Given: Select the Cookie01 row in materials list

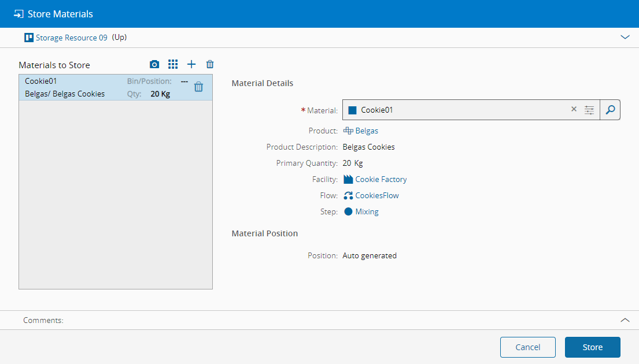Looking at the screenshot, I should point(115,87).
